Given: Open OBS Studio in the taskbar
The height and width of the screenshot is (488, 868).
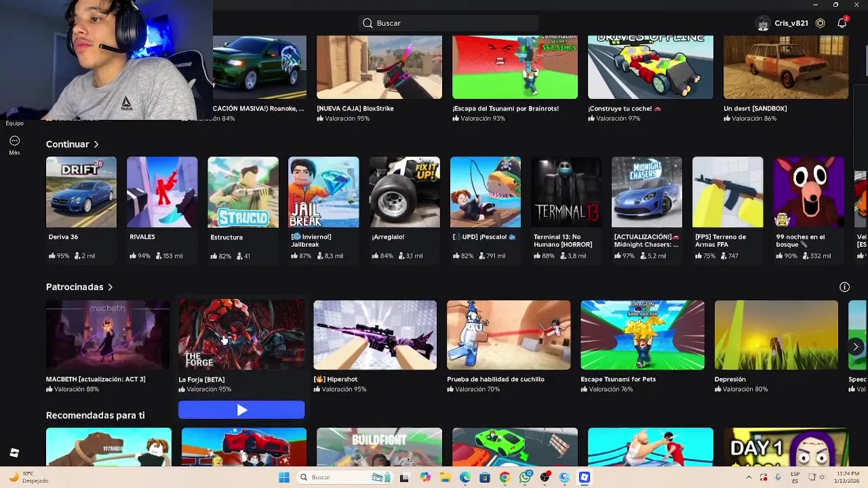Looking at the screenshot, I should (545, 477).
